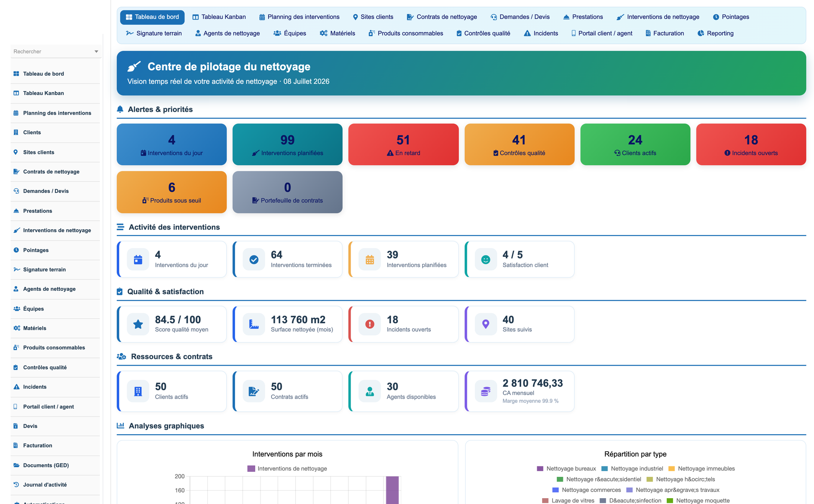Open Devis in the sidebar

tap(55, 426)
